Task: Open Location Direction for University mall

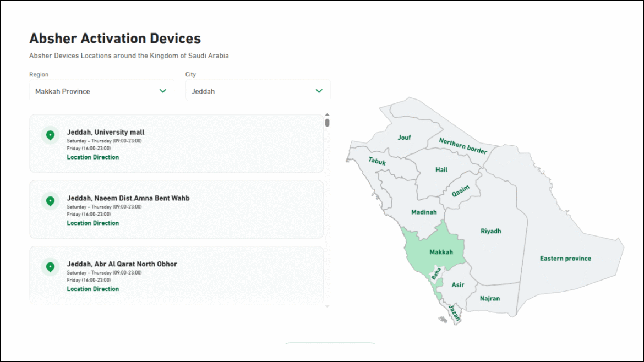Action: click(92, 157)
